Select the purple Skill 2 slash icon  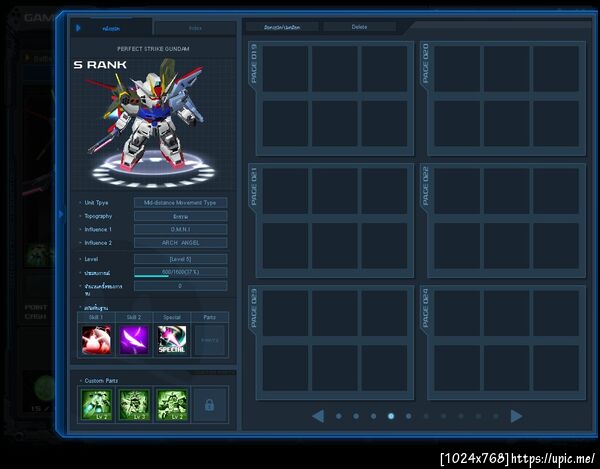pyautogui.click(x=134, y=340)
